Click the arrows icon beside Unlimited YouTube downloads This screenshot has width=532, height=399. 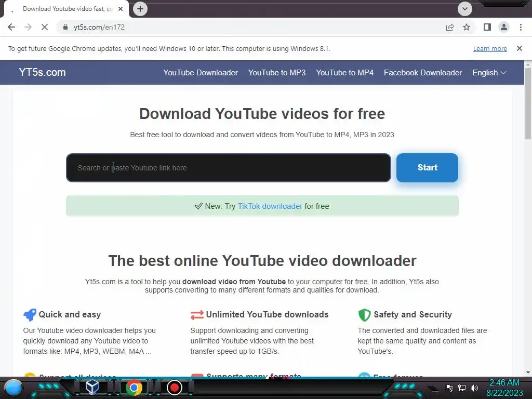click(x=197, y=315)
